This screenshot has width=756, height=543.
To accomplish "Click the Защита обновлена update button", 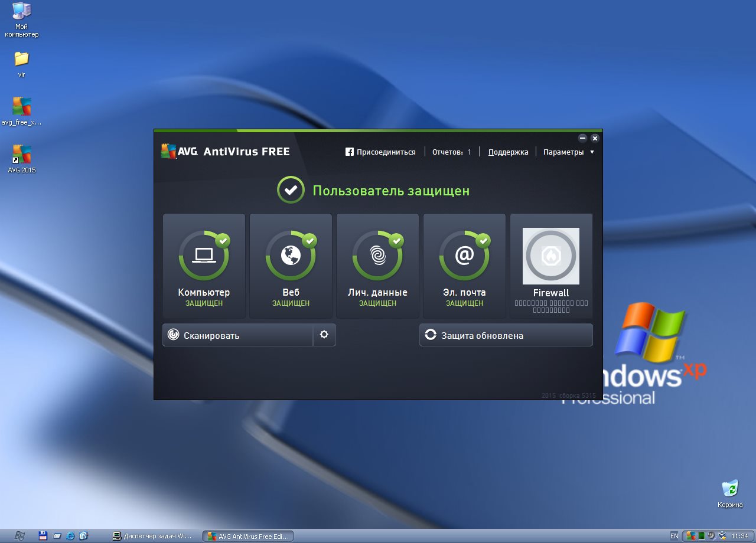I will [x=506, y=335].
